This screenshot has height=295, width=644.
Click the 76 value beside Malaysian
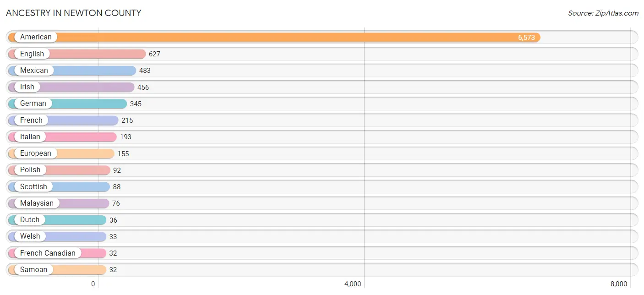tap(116, 203)
